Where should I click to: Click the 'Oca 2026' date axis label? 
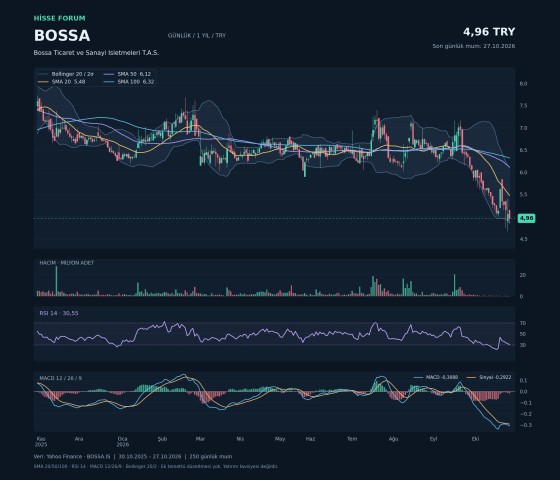(123, 442)
